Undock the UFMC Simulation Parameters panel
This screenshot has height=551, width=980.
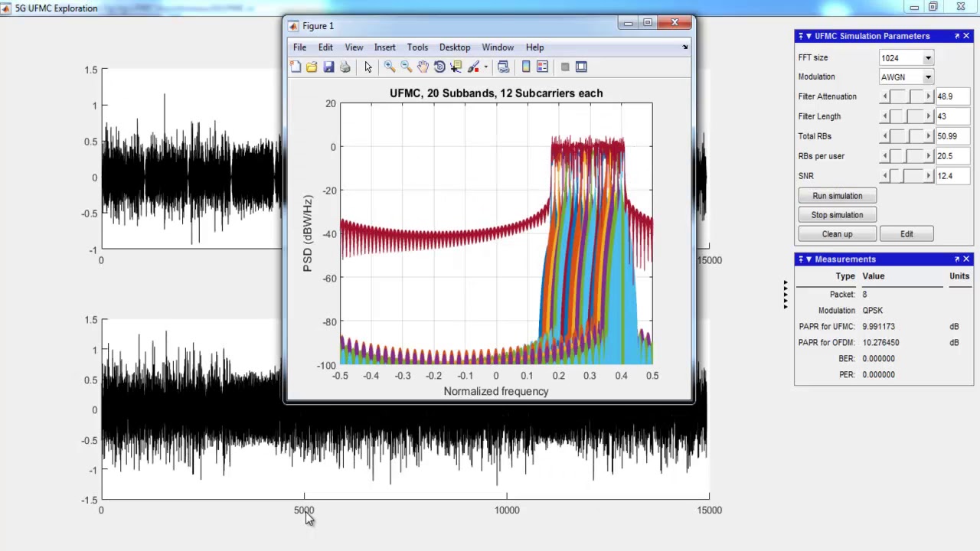[956, 36]
